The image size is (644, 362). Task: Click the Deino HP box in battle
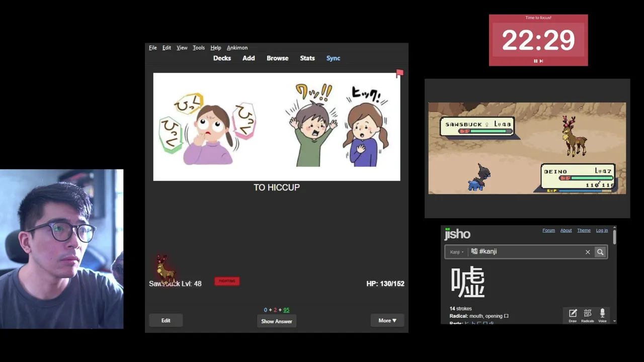pyautogui.click(x=578, y=178)
